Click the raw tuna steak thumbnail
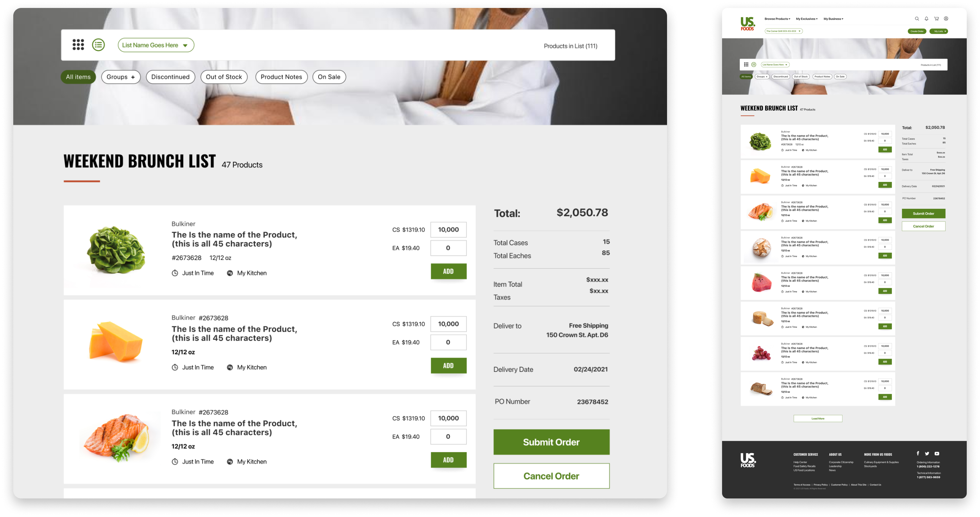The width and height of the screenshot is (980, 517). click(x=761, y=283)
